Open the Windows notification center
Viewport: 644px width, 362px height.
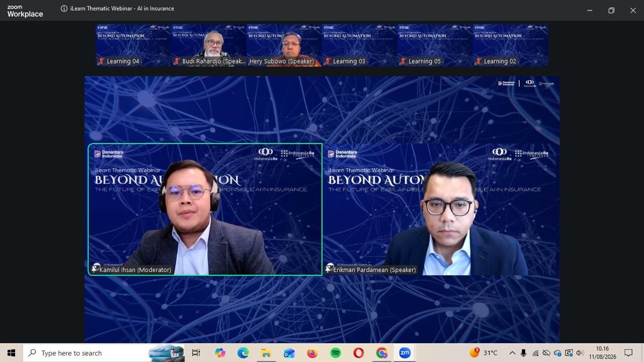(628, 353)
